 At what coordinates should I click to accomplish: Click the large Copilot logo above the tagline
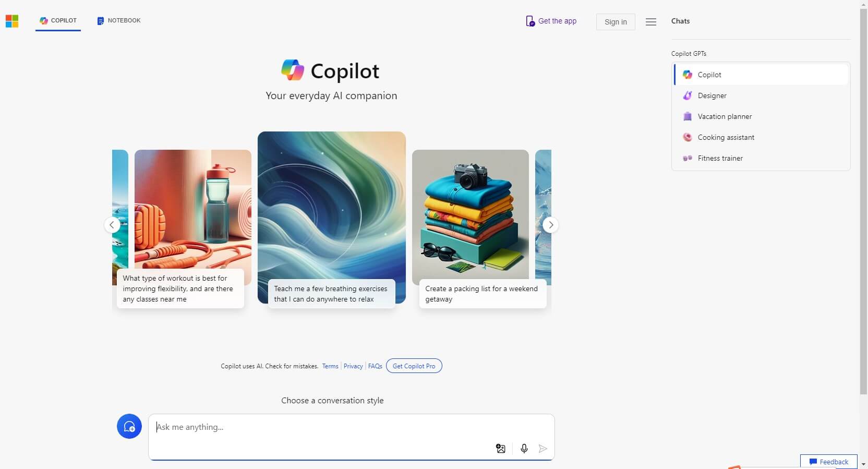coord(293,70)
